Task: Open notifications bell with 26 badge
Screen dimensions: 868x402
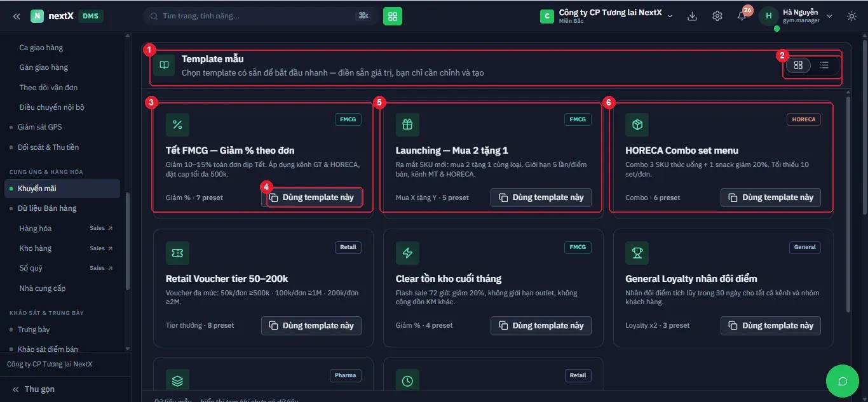Action: click(742, 16)
